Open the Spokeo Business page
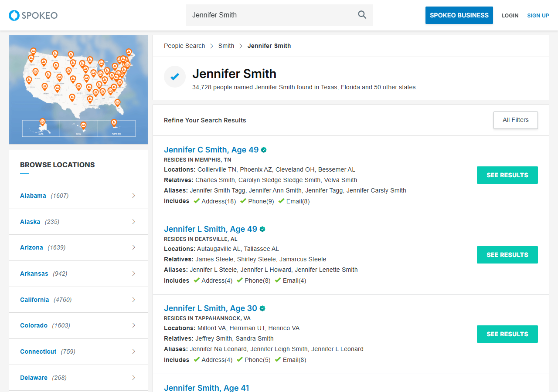The width and height of the screenshot is (558, 392). pyautogui.click(x=459, y=15)
